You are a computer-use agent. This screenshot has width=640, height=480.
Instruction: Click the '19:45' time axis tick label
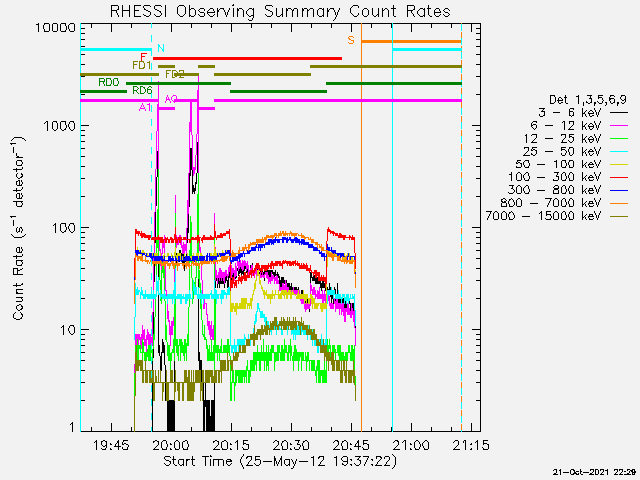[111, 445]
